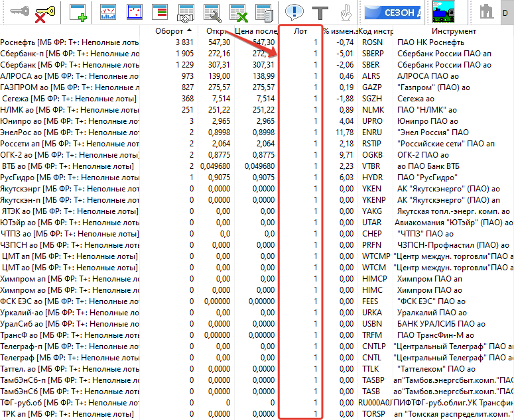Click the grey key connect icon
The image size is (514, 420).
[14, 11]
